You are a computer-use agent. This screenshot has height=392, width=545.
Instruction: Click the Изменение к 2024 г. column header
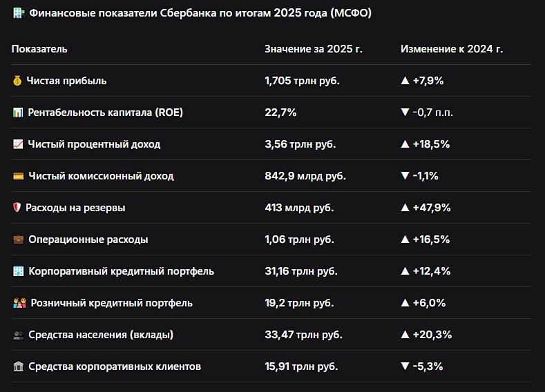[452, 50]
